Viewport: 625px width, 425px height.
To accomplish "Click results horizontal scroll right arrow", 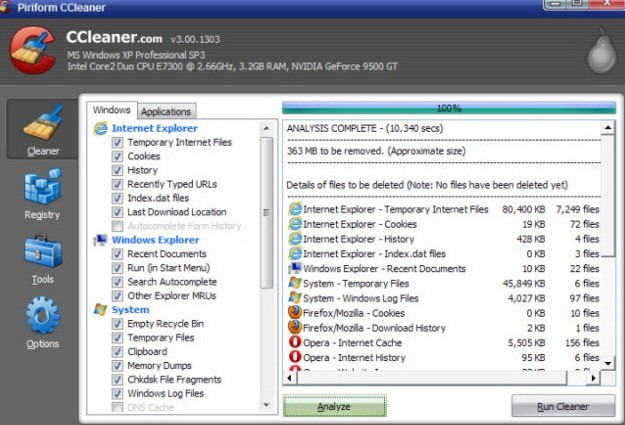I will point(593,378).
